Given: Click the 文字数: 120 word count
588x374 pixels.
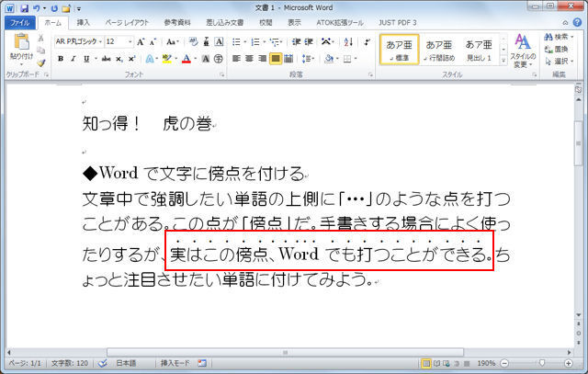Looking at the screenshot, I should point(70,363).
